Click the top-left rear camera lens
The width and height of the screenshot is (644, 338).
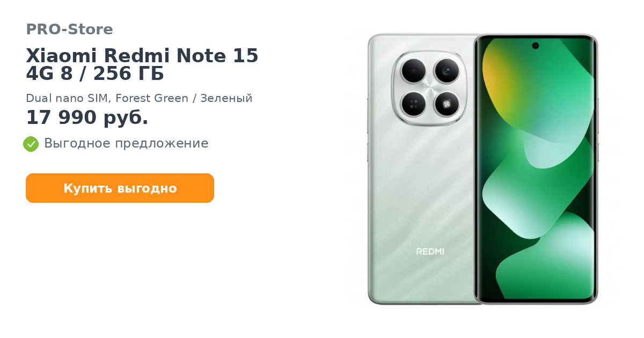(x=413, y=70)
